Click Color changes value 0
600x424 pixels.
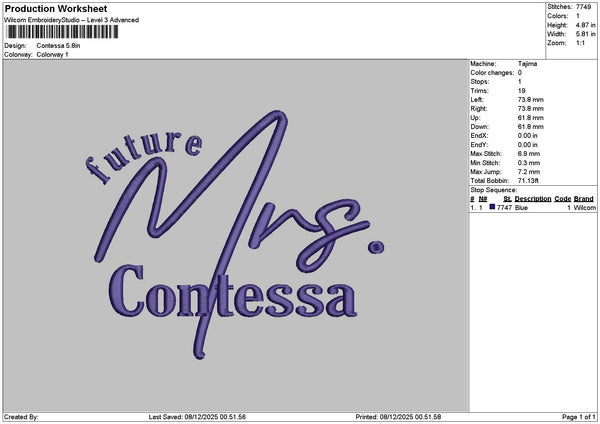520,73
